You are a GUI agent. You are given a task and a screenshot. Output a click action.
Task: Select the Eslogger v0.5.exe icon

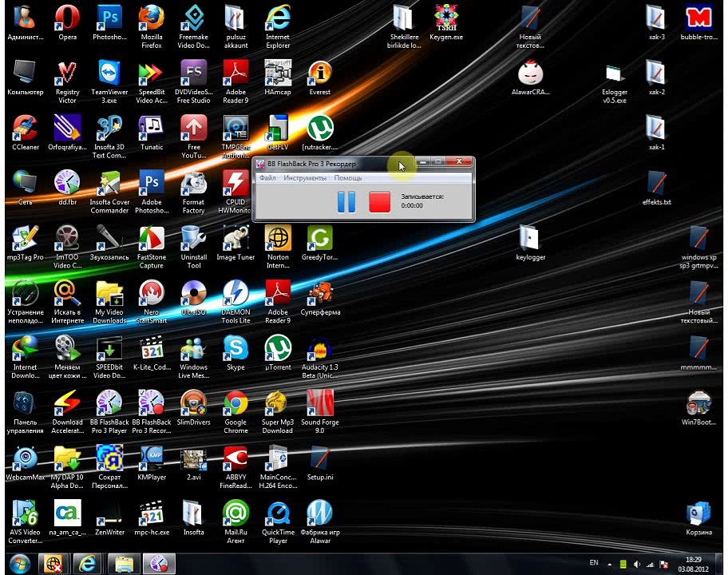(x=615, y=85)
